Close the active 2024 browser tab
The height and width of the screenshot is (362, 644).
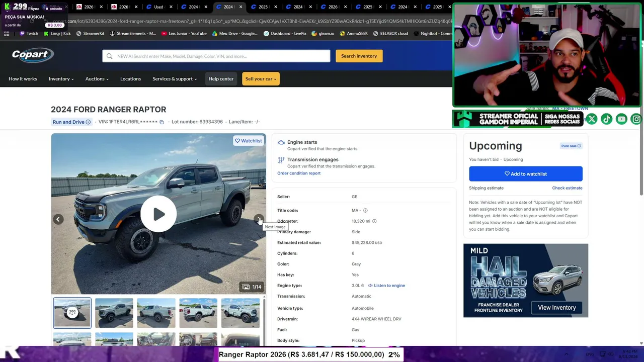point(240,7)
